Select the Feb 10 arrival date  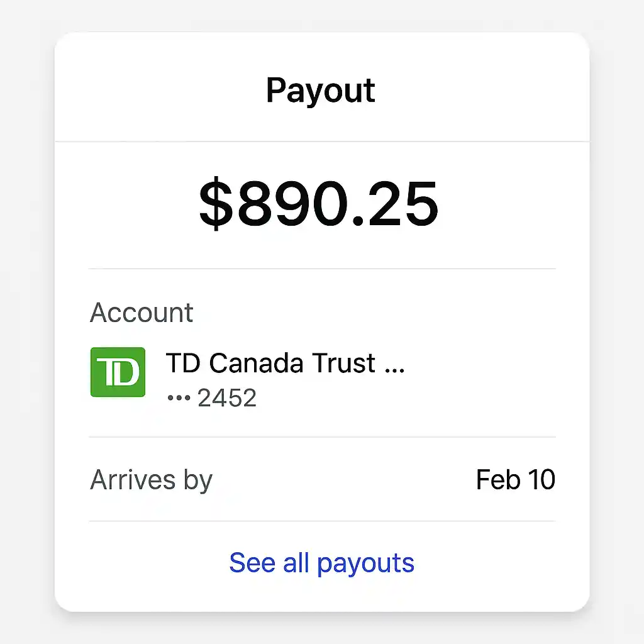515,479
